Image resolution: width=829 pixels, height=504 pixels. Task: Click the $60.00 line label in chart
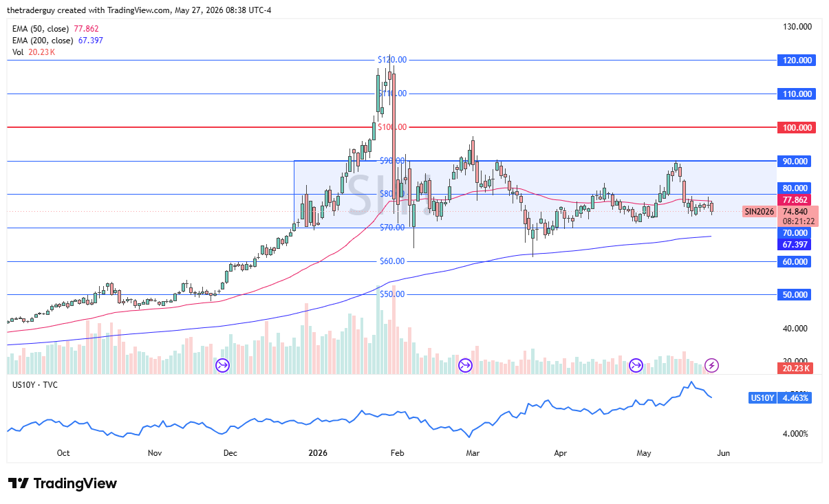point(391,261)
